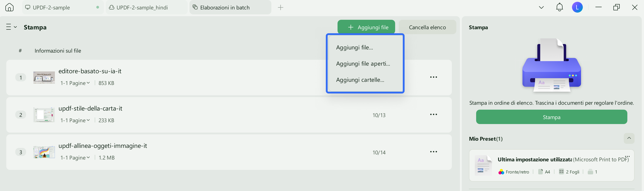Click the green Stampa print button
This screenshot has height=191, width=644.
(552, 117)
